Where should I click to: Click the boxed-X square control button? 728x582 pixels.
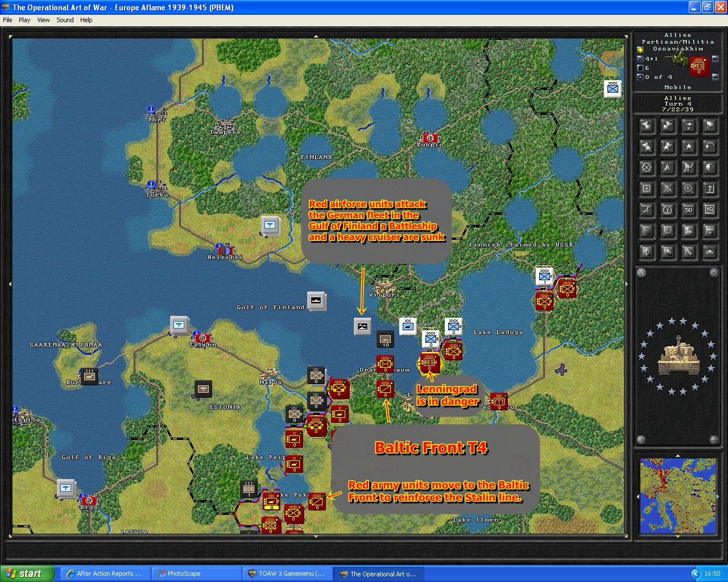click(647, 189)
